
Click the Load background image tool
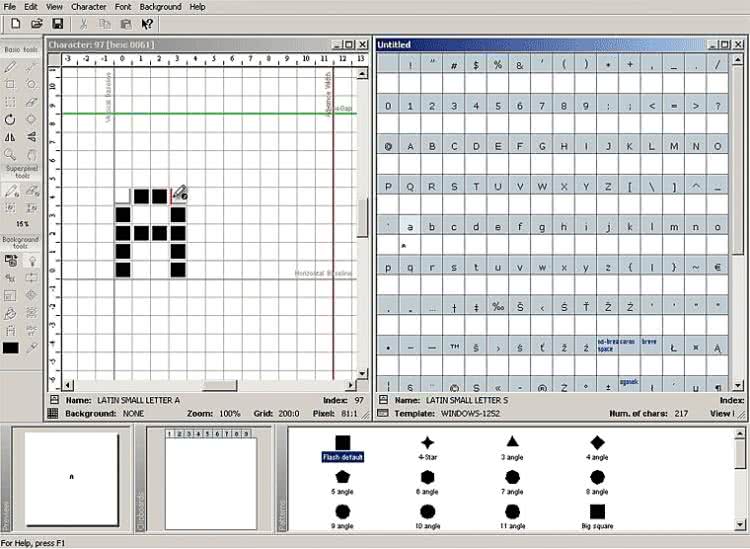11,261
